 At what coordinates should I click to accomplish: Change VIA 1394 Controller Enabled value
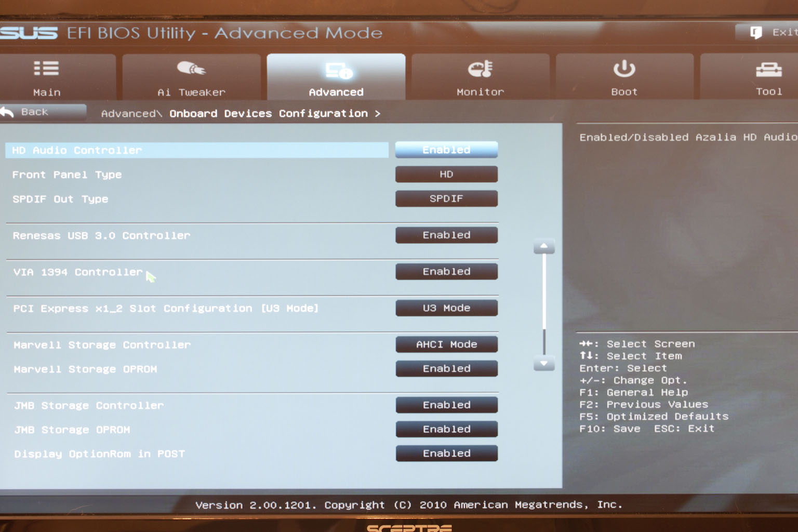(446, 271)
